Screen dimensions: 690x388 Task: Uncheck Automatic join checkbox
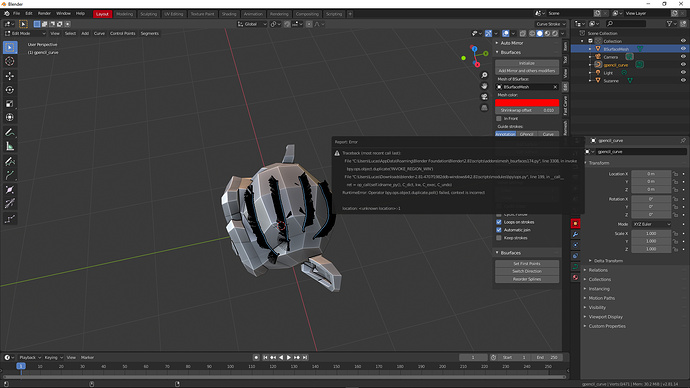coord(499,230)
